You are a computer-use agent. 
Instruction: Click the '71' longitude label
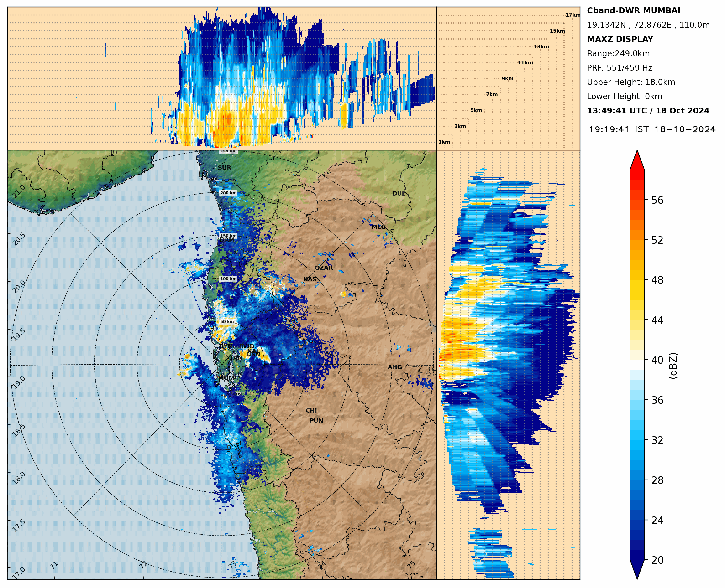click(54, 565)
